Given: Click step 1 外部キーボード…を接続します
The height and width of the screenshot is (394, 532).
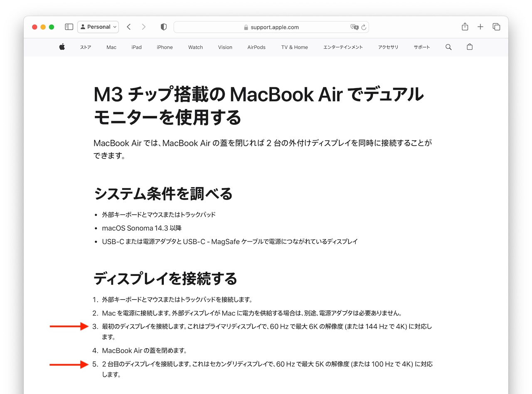Looking at the screenshot, I should [177, 300].
